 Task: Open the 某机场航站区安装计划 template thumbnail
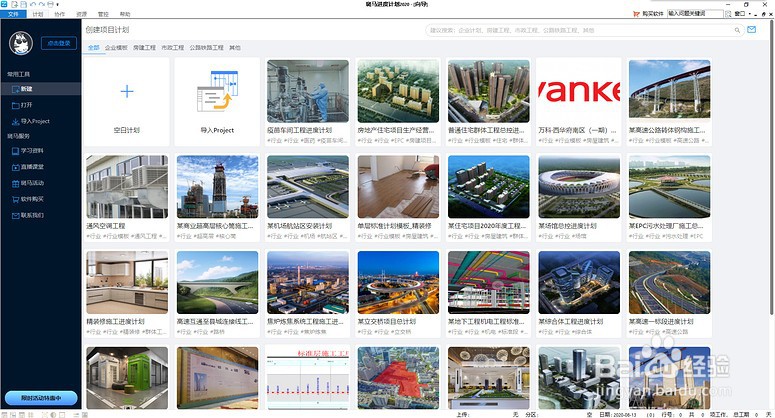308,187
